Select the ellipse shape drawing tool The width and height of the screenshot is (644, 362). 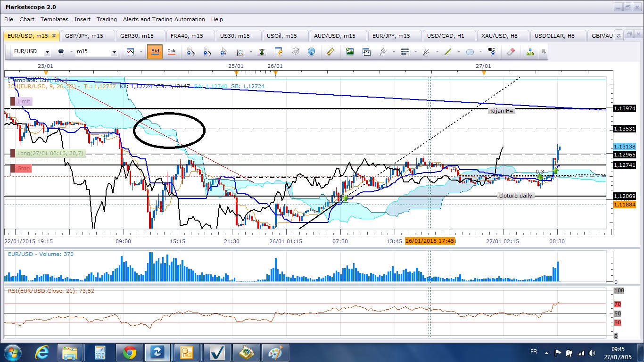click(x=470, y=52)
